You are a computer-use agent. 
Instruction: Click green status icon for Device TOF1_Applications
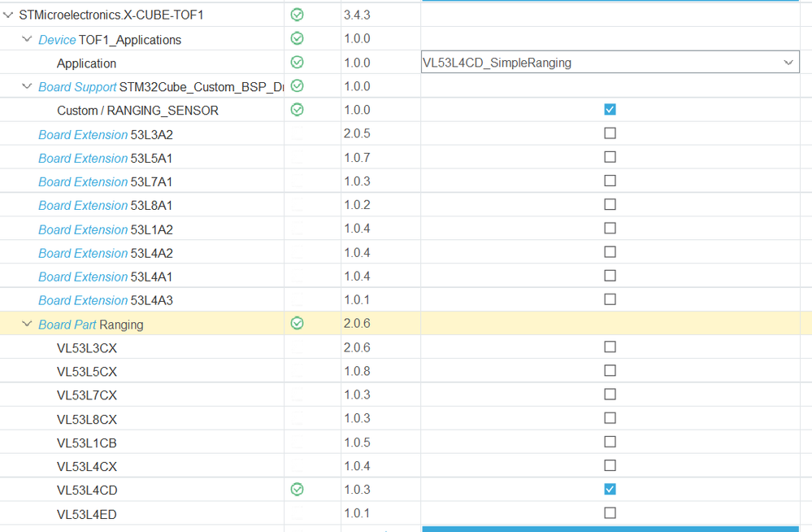(297, 39)
